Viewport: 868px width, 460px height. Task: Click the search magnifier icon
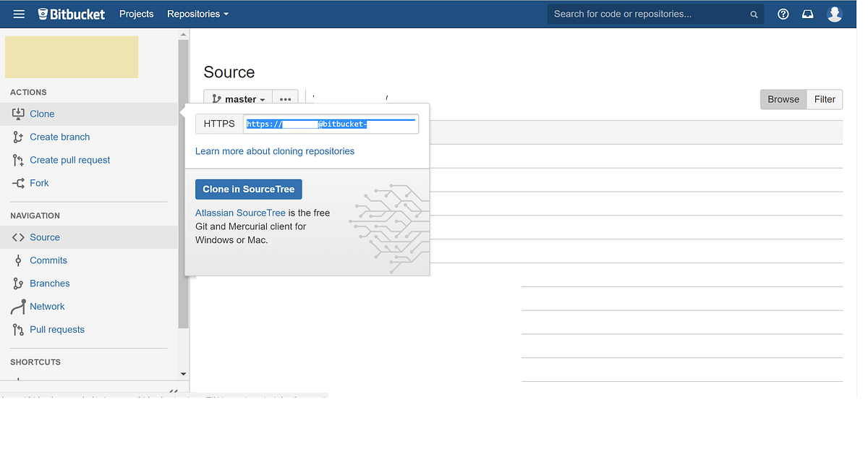point(754,14)
